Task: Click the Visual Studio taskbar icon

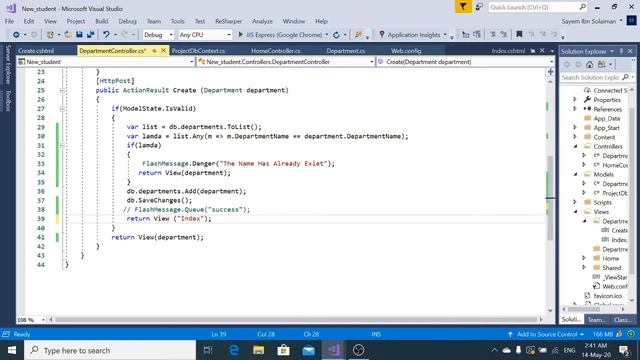Action: [x=333, y=350]
